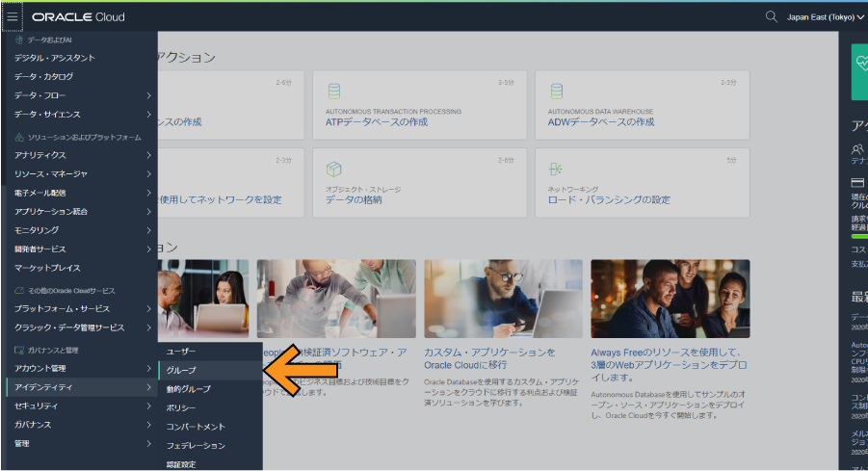Click the その他のOracle Cloudサービス cloud icon
This screenshot has height=471, width=868.
pyautogui.click(x=19, y=291)
